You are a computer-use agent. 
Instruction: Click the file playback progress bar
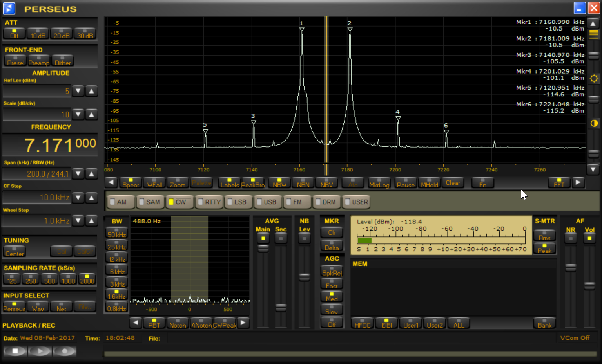click(x=350, y=354)
